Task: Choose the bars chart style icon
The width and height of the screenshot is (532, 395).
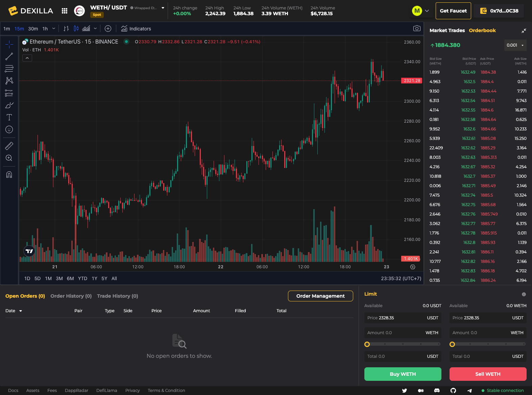Action: pos(66,29)
